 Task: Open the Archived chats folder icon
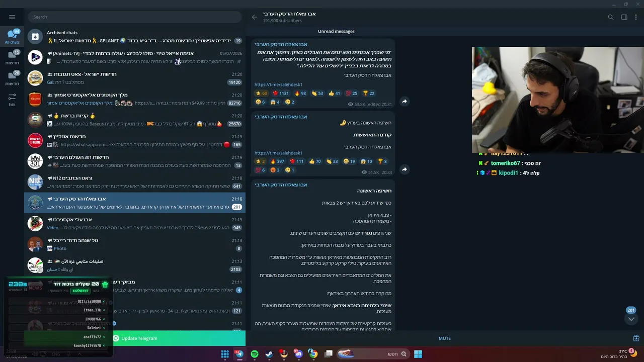coord(35,36)
